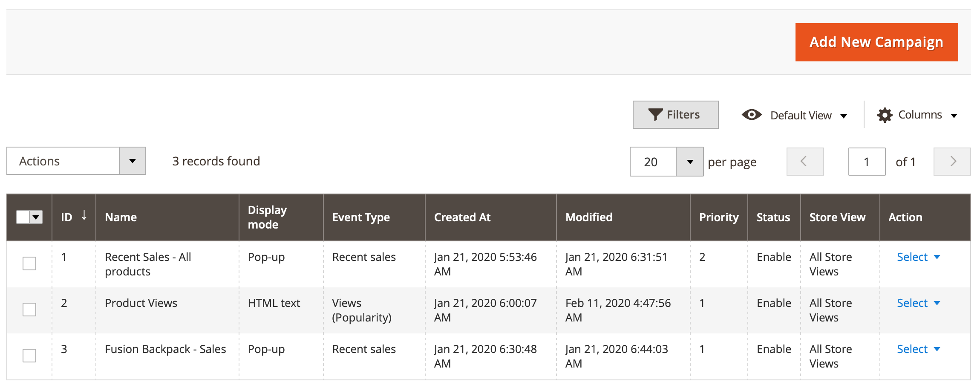This screenshot has width=980, height=388.
Task: Sort by the Store View column
Action: [840, 217]
